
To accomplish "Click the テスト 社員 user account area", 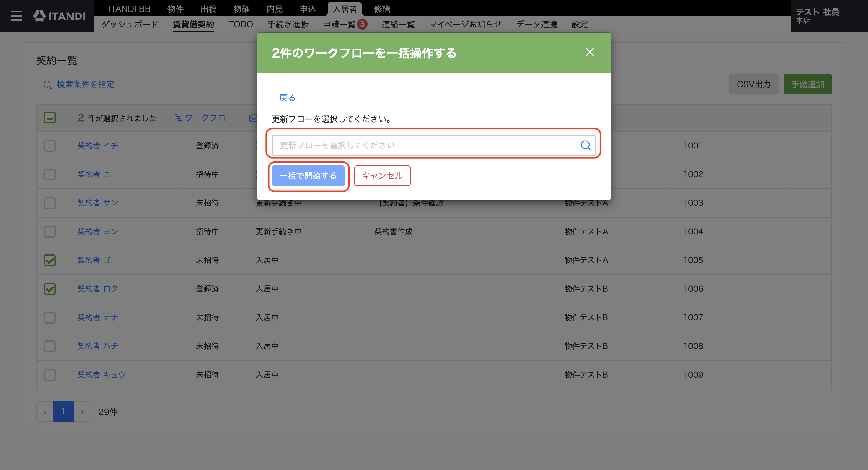I will 829,16.
